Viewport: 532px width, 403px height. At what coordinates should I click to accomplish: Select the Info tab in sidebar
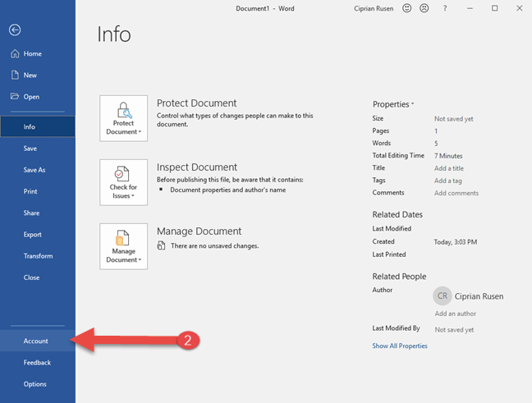[x=38, y=126]
